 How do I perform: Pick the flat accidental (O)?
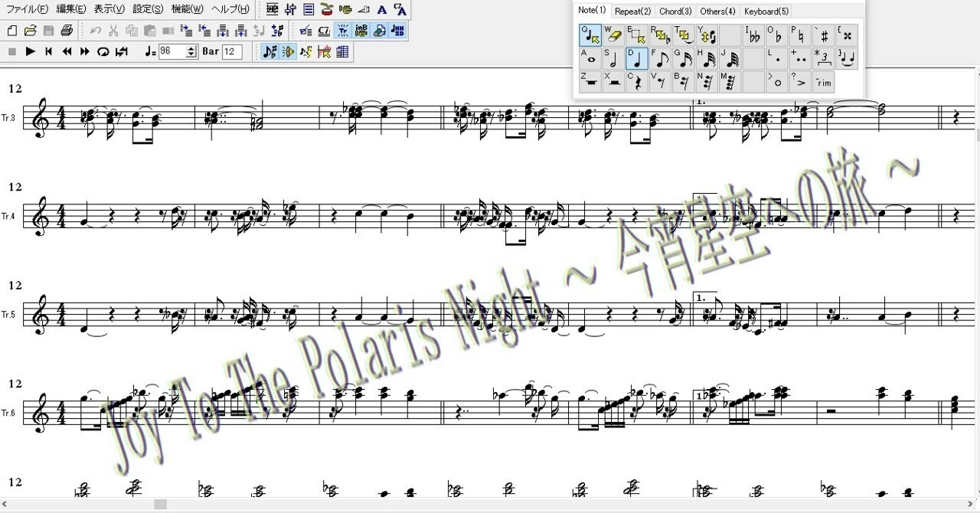[x=776, y=35]
